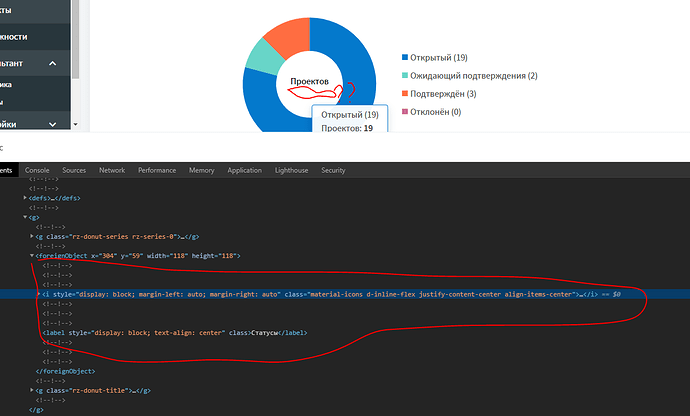This screenshot has width=690, height=416.
Task: Expand the rz-donut-series g node
Action: coord(32,236)
